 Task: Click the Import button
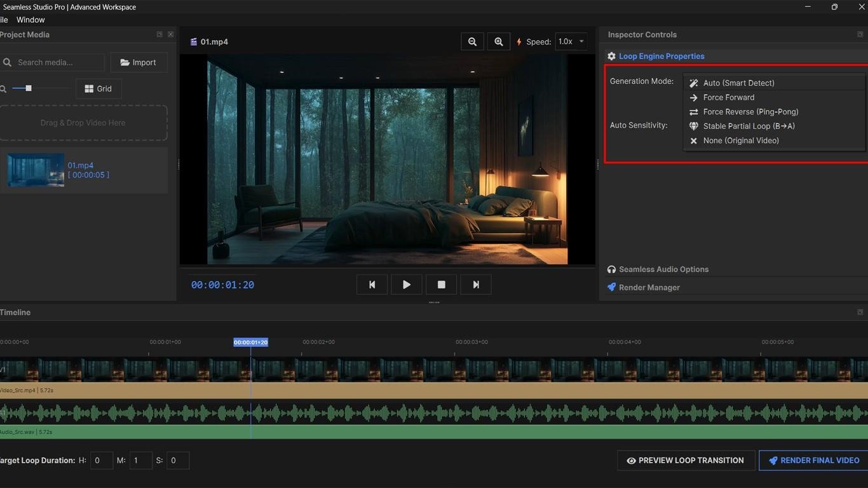click(139, 62)
